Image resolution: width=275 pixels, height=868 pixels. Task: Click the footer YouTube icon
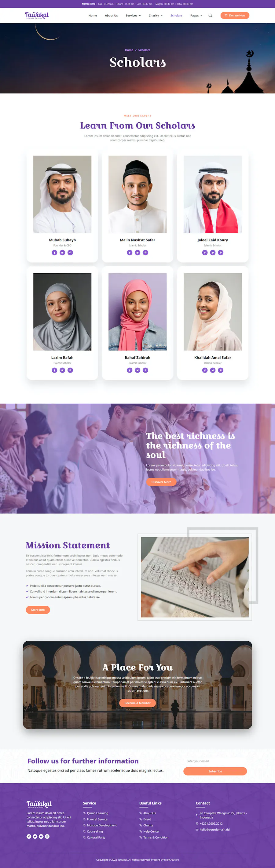coord(41,836)
